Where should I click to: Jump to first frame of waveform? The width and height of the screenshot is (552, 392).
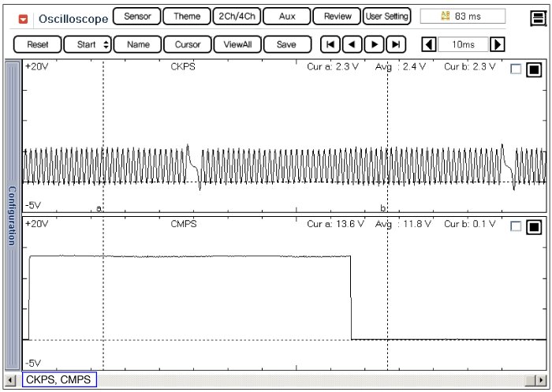331,44
